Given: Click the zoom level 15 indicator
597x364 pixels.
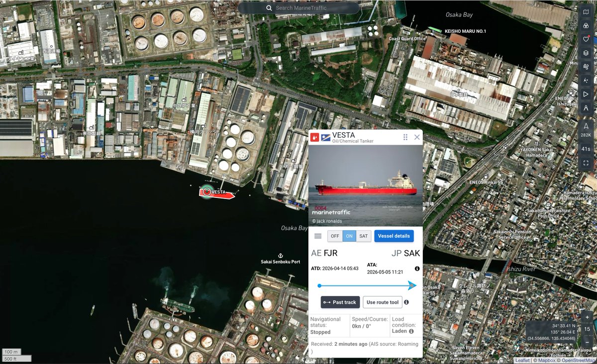Looking at the screenshot, I should click(587, 329).
